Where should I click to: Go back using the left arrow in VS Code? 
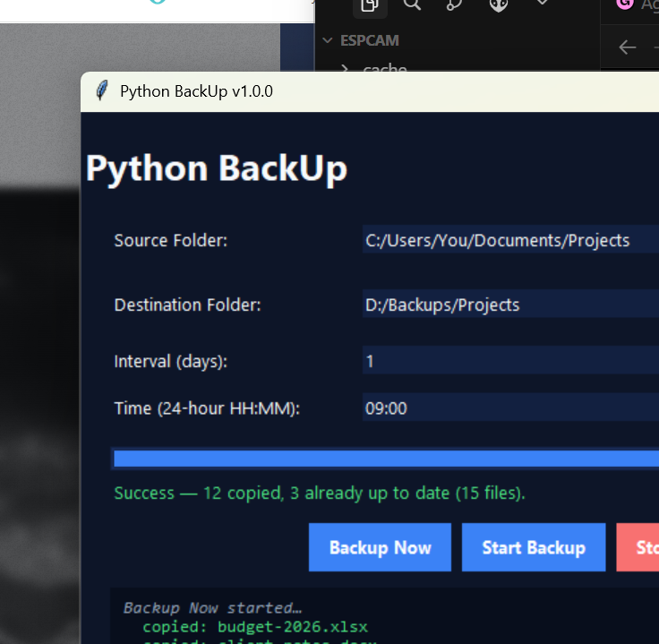[x=628, y=47]
